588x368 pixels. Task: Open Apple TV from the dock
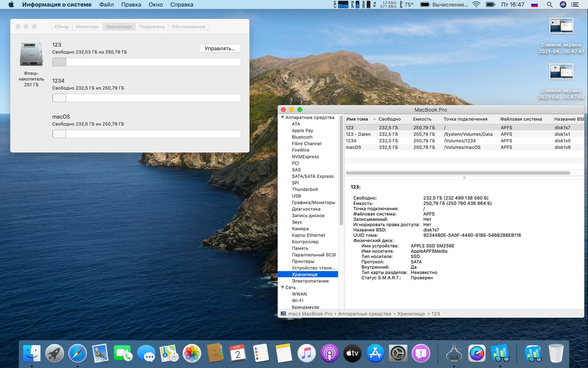[x=352, y=354]
